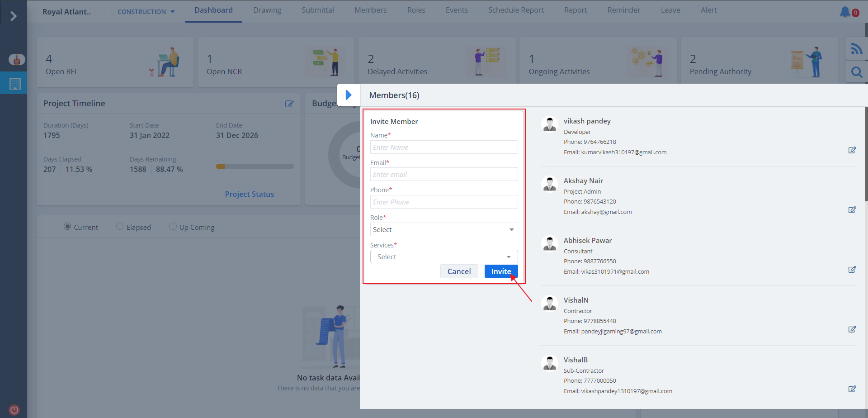The width and height of the screenshot is (868, 418).
Task: Select the Elapsed radio button
Action: [120, 226]
